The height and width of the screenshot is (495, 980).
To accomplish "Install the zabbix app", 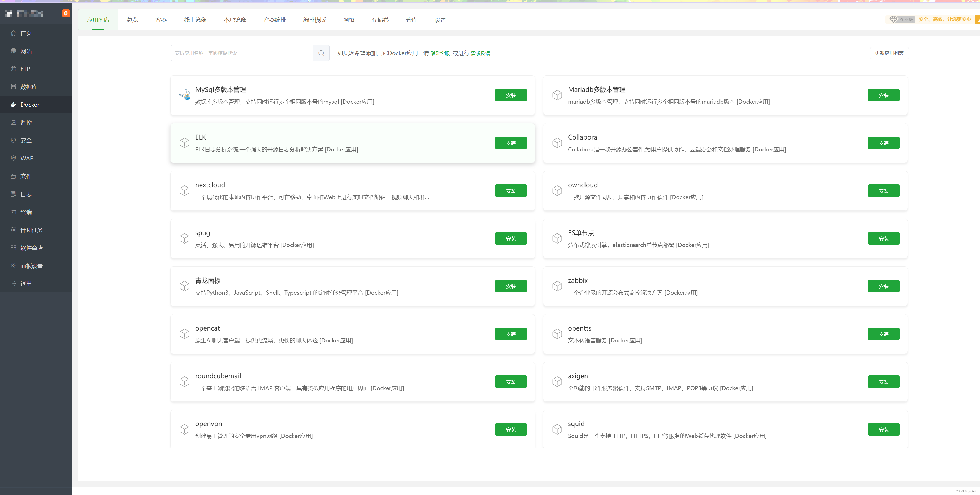I will 883,286.
